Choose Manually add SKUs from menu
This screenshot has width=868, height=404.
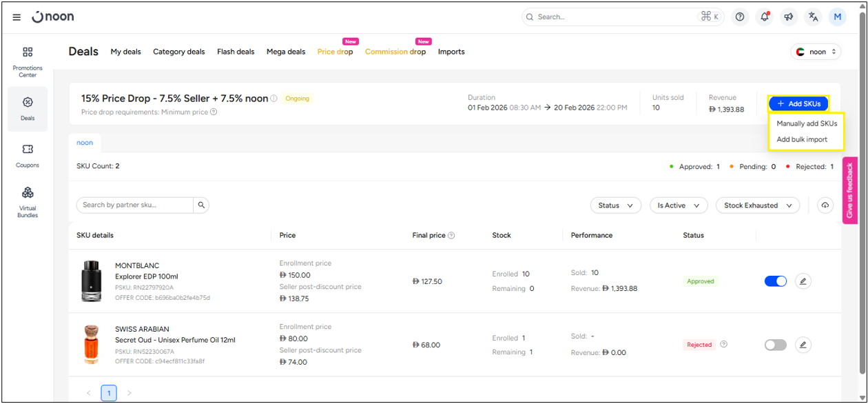807,124
